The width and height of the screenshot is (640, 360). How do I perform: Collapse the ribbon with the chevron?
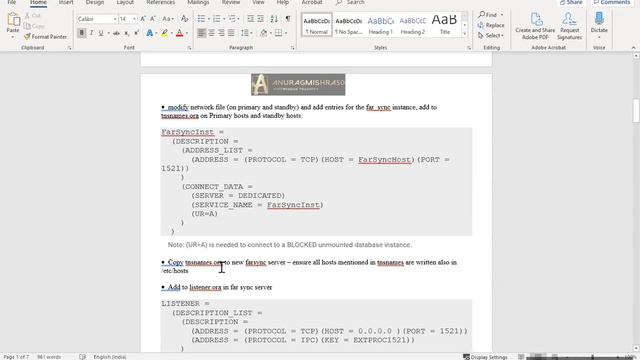click(x=633, y=48)
